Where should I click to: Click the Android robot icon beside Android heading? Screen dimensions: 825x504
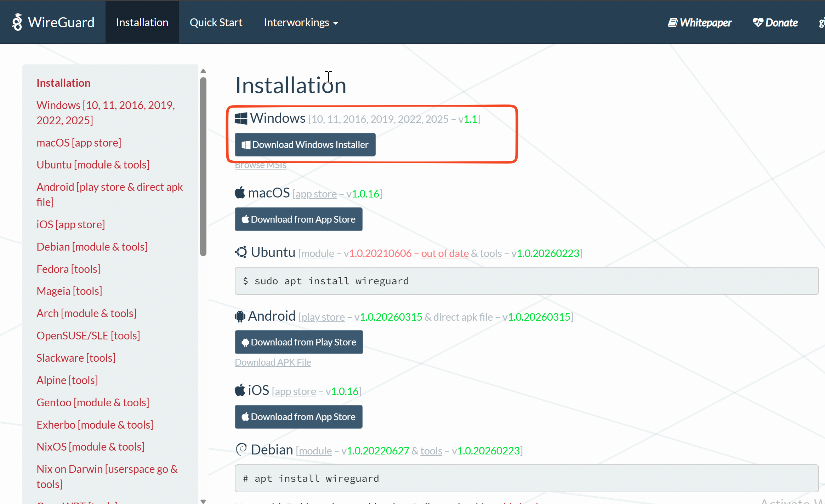click(240, 316)
